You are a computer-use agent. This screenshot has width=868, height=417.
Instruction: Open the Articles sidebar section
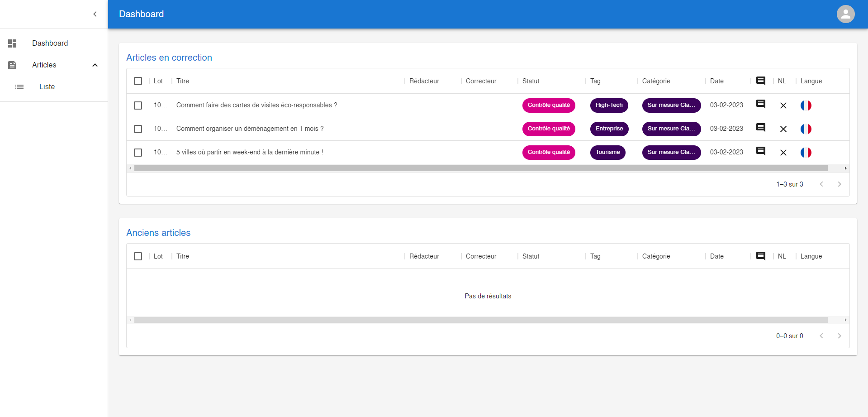coord(54,65)
